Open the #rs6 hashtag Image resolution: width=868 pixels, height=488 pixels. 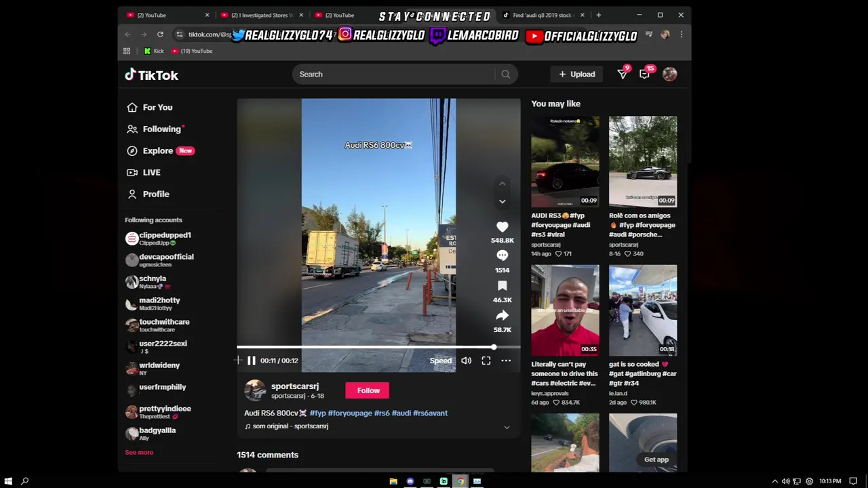(382, 413)
